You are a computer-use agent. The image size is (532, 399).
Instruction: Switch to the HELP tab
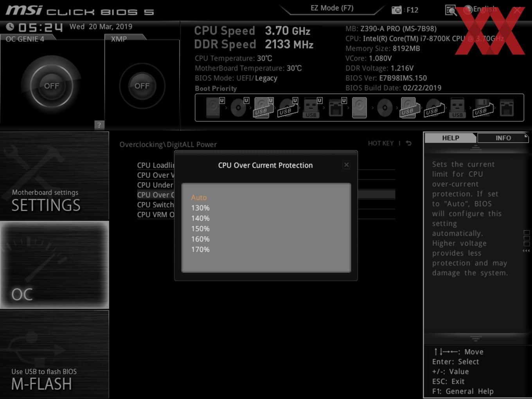click(451, 138)
